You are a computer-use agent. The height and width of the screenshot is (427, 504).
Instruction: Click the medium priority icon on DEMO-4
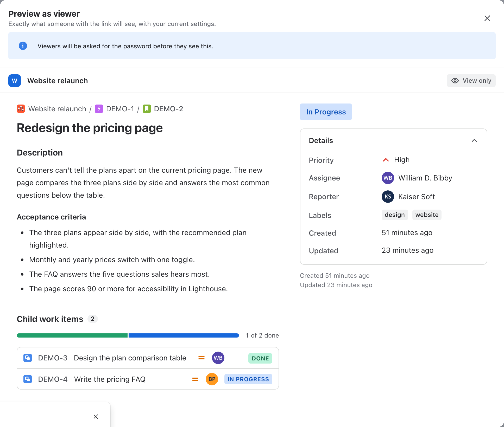click(195, 379)
